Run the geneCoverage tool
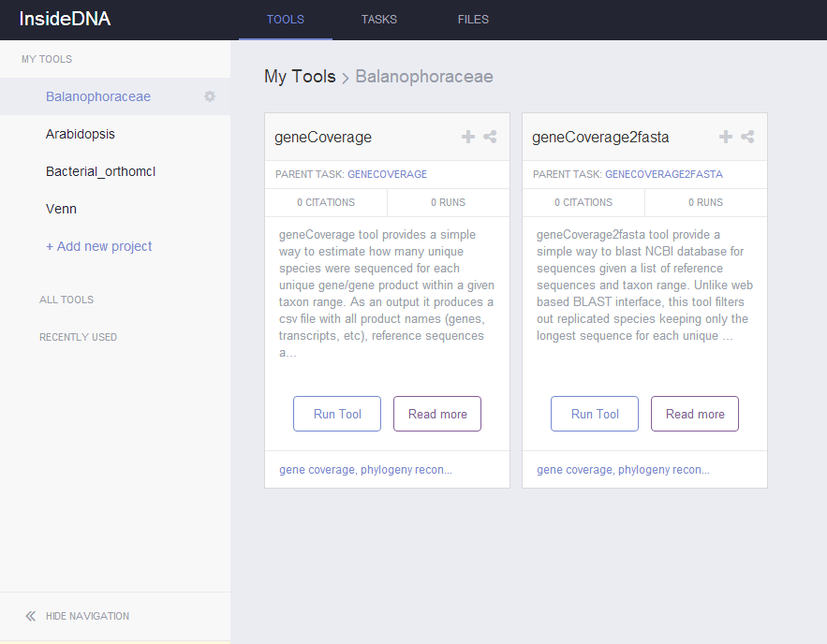Viewport: 827px width, 644px height. 337,414
